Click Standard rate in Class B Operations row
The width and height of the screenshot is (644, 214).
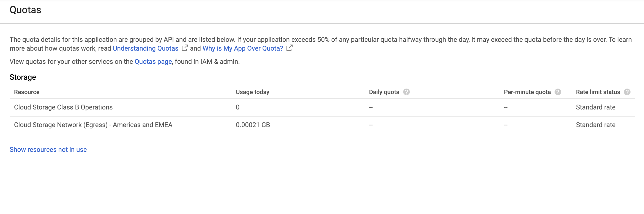[x=596, y=107]
